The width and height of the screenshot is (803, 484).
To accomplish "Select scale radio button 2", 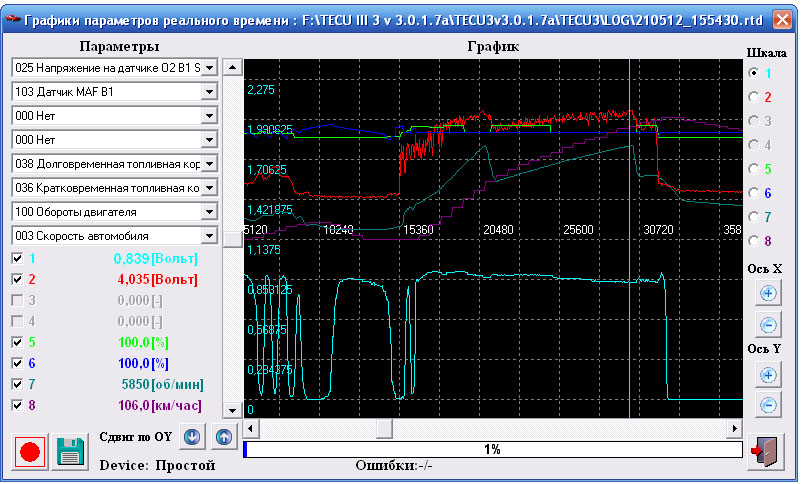I will pyautogui.click(x=753, y=97).
